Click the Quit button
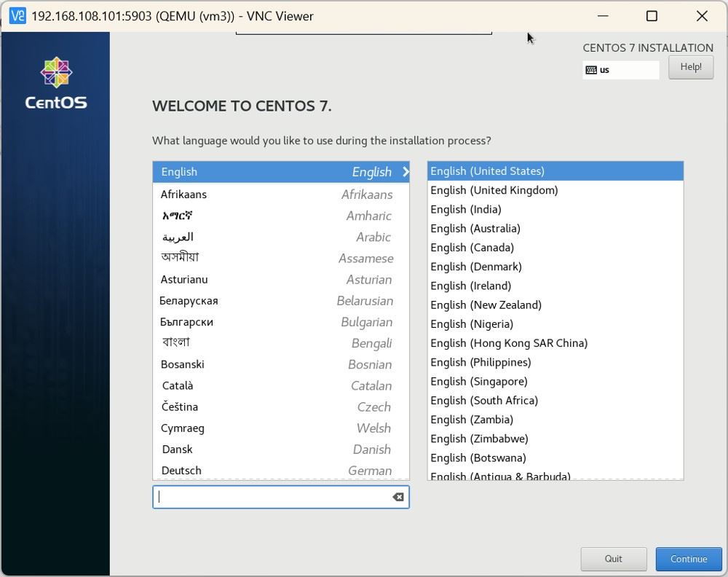Image resolution: width=728 pixels, height=577 pixels. (x=613, y=559)
